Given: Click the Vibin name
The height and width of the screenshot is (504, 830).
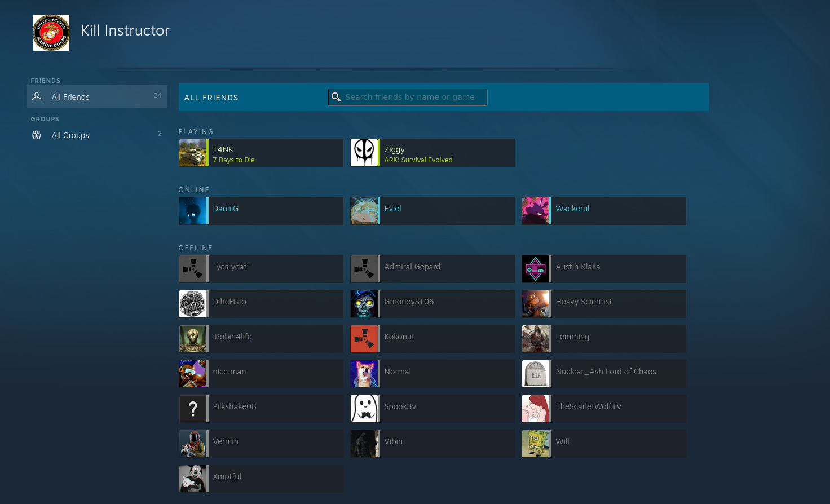Looking at the screenshot, I should click(x=394, y=441).
